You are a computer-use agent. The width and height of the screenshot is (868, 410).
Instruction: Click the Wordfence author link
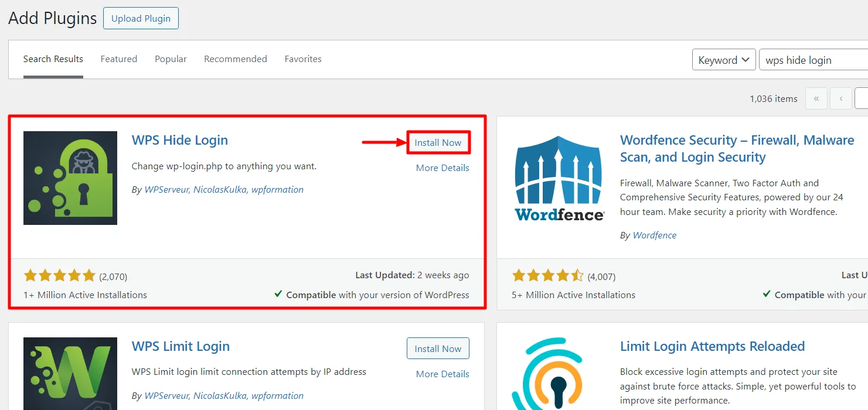pyautogui.click(x=654, y=235)
